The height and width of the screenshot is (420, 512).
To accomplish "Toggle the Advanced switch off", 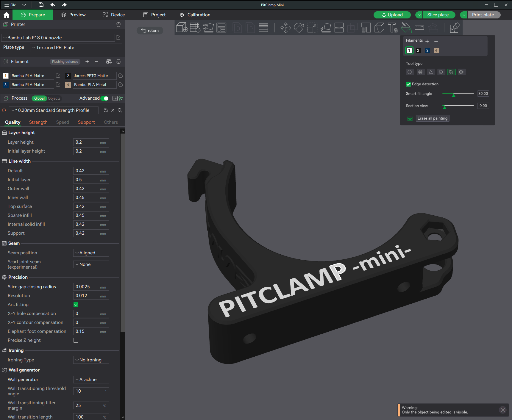I will (x=104, y=98).
